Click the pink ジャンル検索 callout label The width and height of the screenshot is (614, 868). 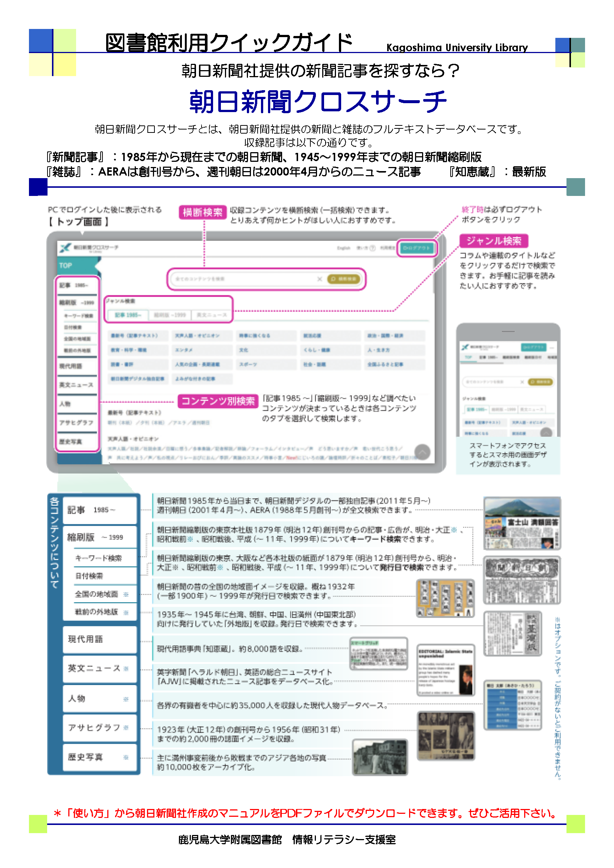coord(494,241)
